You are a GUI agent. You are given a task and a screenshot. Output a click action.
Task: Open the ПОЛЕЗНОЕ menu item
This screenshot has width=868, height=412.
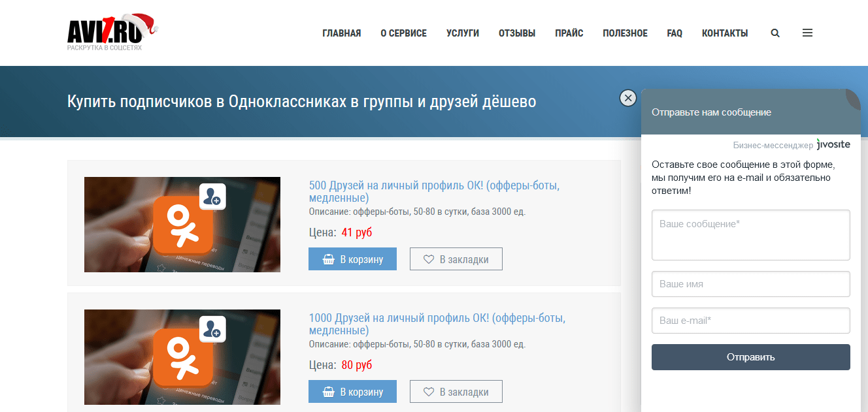[626, 33]
